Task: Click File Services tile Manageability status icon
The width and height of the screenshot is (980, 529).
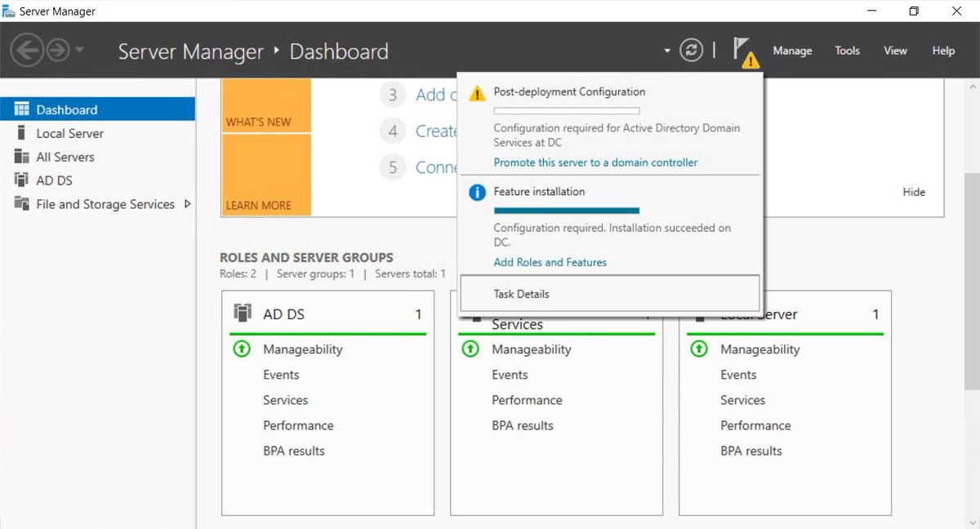Action: coord(470,349)
